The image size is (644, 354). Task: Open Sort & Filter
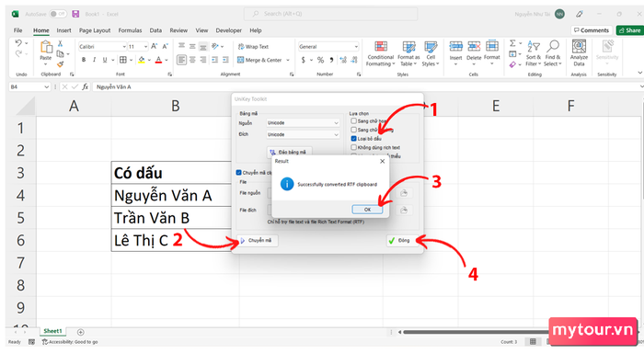[534, 53]
